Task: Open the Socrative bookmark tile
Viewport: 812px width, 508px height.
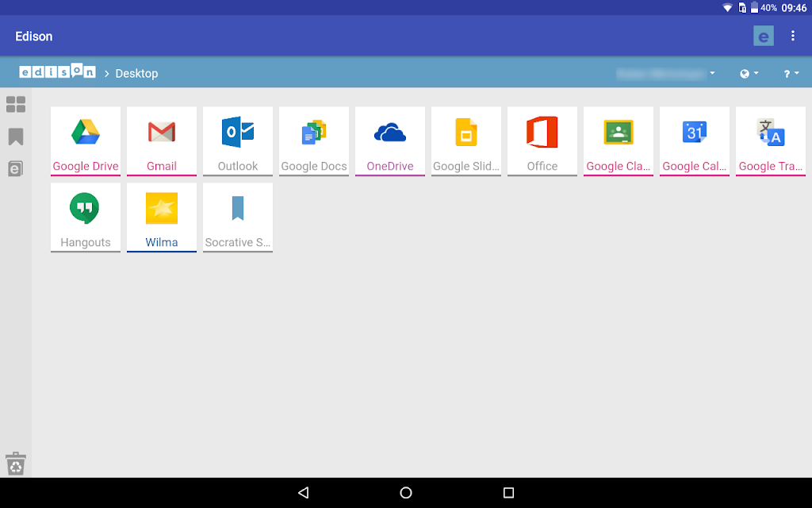Action: point(238,217)
